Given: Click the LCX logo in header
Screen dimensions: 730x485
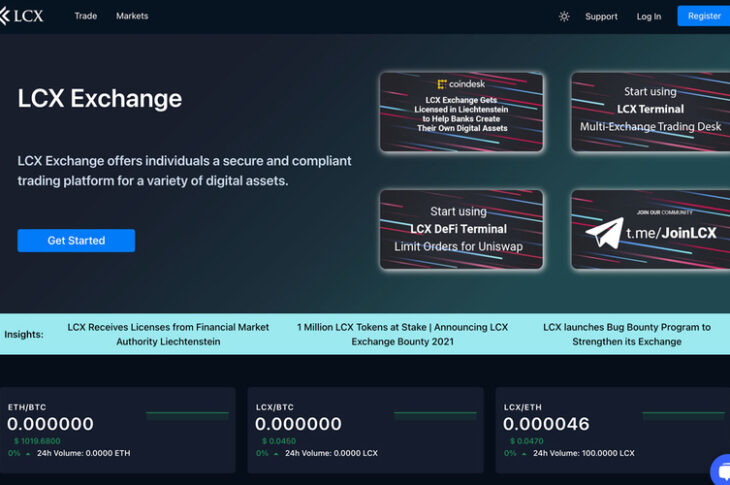Looking at the screenshot, I should pos(21,16).
